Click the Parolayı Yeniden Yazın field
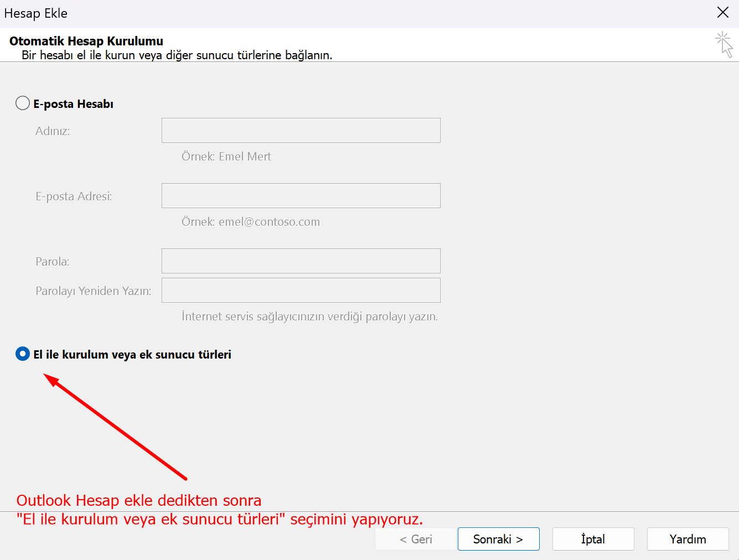Screen dimensions: 739x560 click(301, 289)
